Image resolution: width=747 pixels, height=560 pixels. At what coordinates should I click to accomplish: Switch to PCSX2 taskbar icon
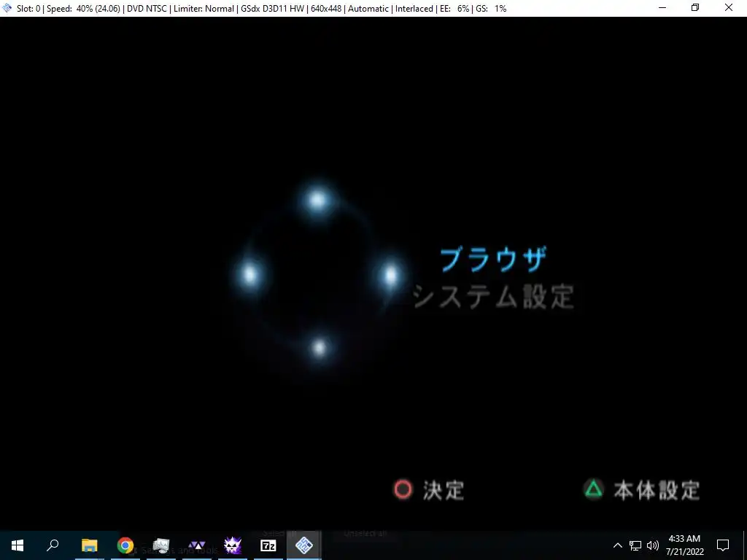304,545
